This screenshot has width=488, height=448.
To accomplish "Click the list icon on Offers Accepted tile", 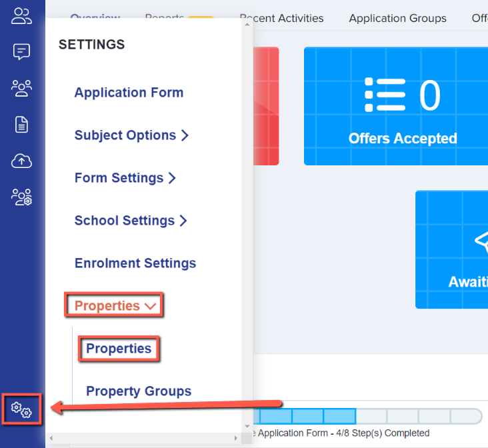I will point(385,95).
